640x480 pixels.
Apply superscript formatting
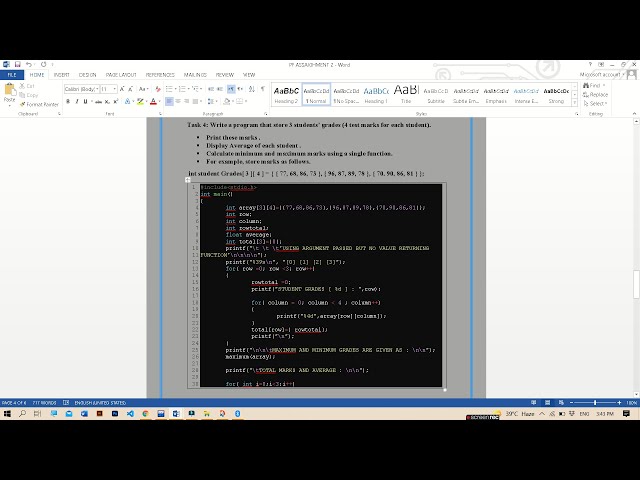pos(116,101)
